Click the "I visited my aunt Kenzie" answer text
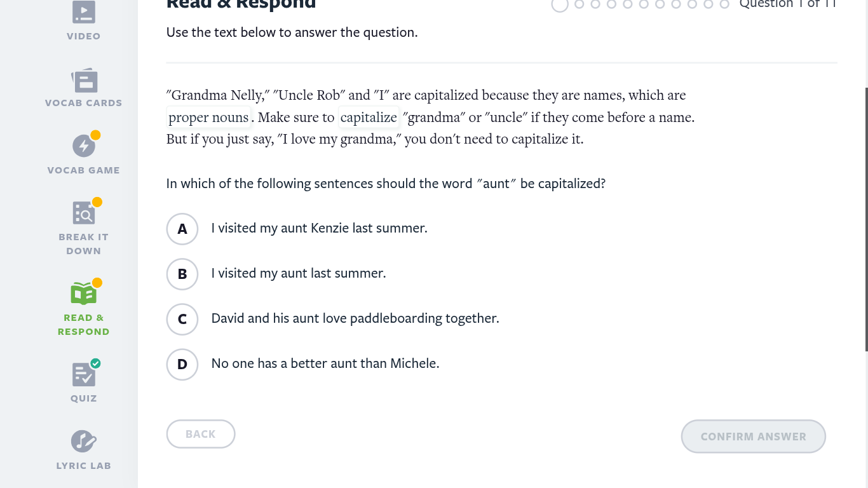The width and height of the screenshot is (868, 488). pos(319,228)
